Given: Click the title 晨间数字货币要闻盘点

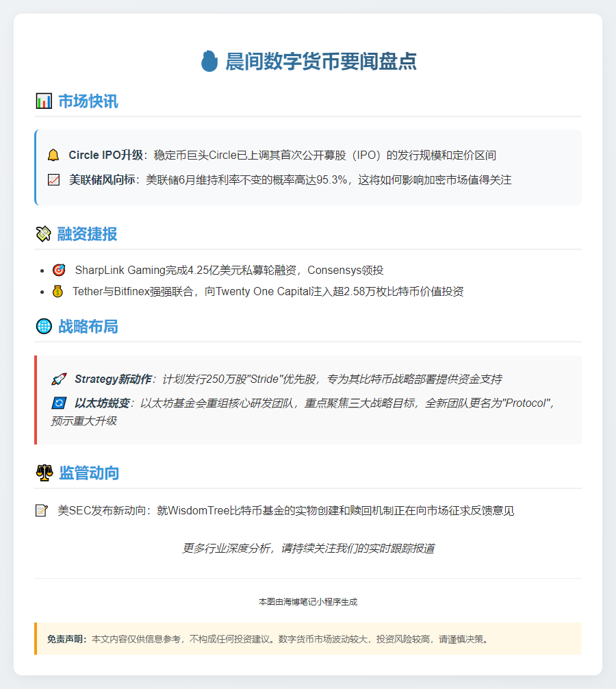Looking at the screenshot, I should click(321, 61).
